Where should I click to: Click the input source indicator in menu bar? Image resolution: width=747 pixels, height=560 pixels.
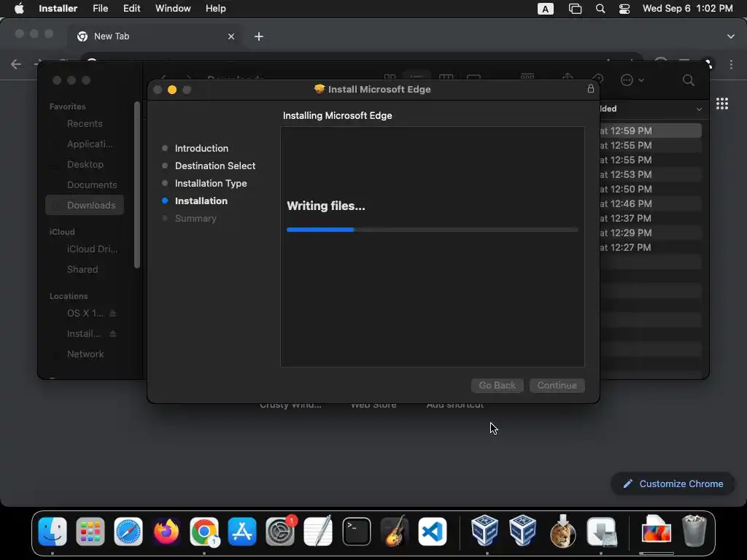click(546, 9)
